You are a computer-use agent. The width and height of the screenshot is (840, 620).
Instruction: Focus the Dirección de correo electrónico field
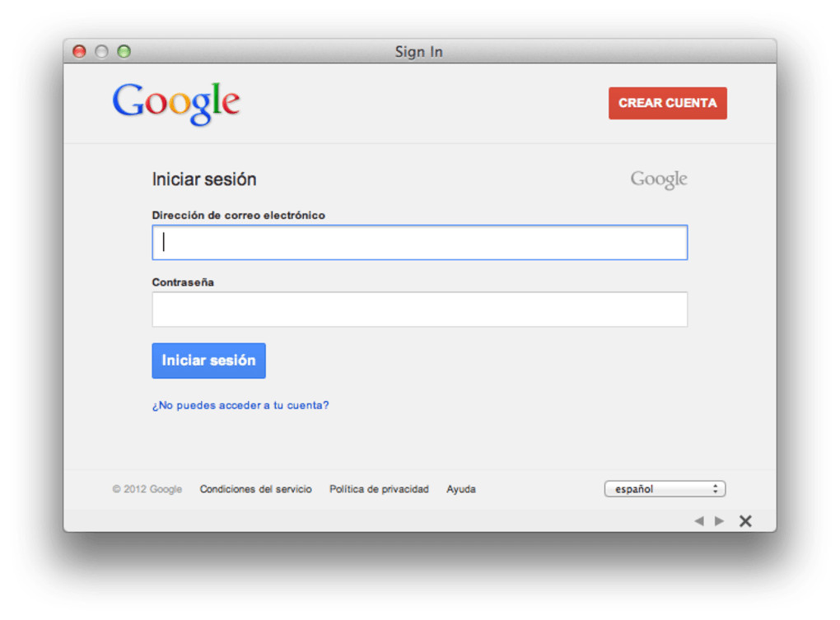[419, 243]
